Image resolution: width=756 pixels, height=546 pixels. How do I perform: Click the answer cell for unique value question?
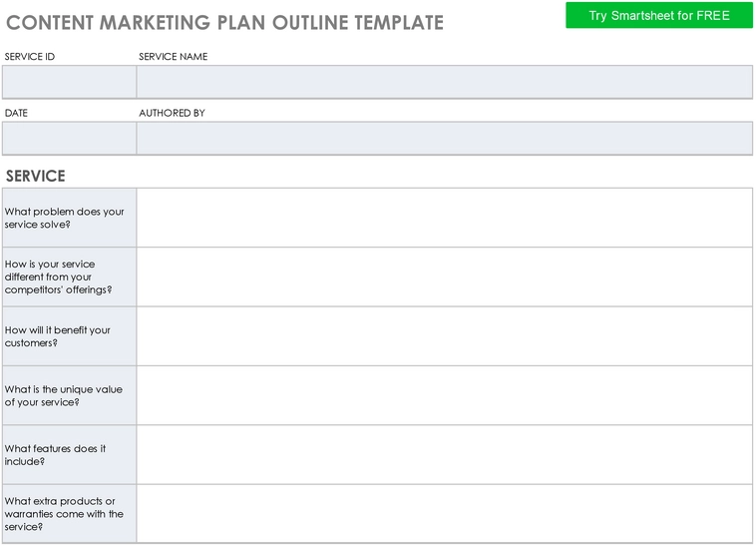click(444, 395)
